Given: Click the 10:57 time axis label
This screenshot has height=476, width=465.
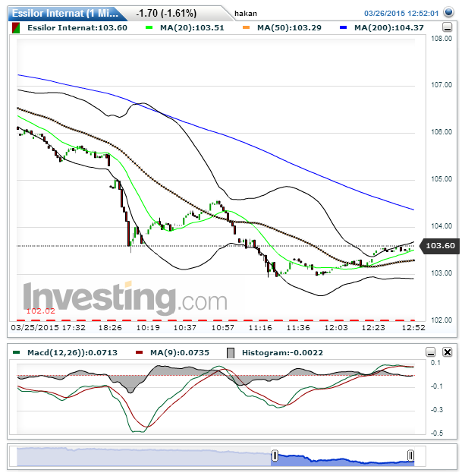Looking at the screenshot, I should point(223,328).
